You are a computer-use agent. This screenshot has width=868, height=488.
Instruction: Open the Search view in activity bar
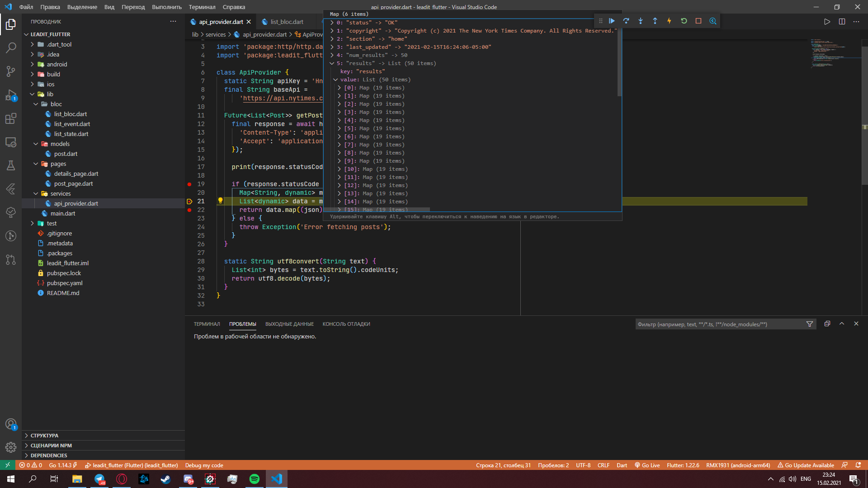point(11,47)
